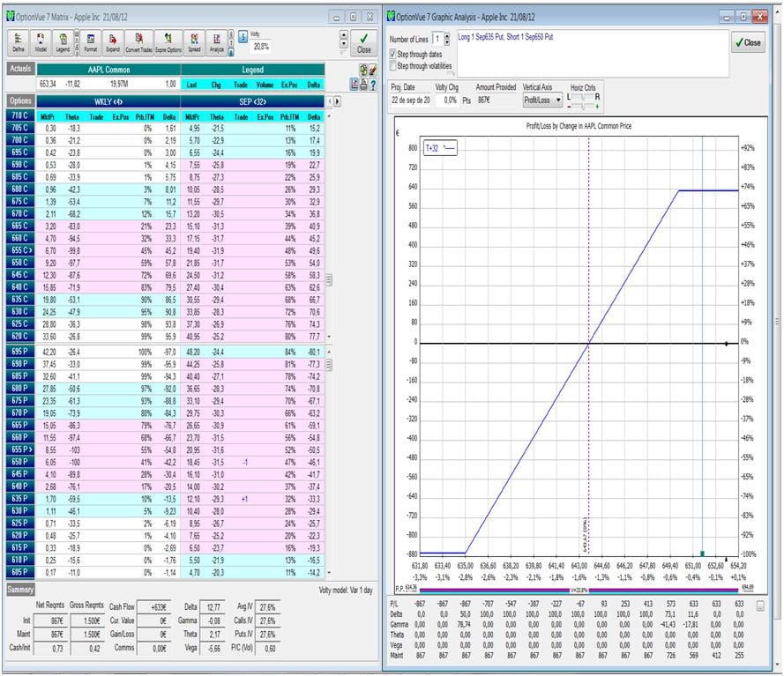
Task: Open the Vertical Axis Profit/Loss dropdown
Action: pos(542,100)
